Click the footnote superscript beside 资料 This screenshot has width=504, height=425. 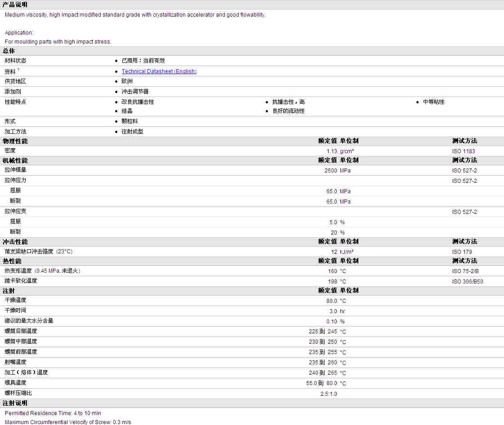pos(18,70)
